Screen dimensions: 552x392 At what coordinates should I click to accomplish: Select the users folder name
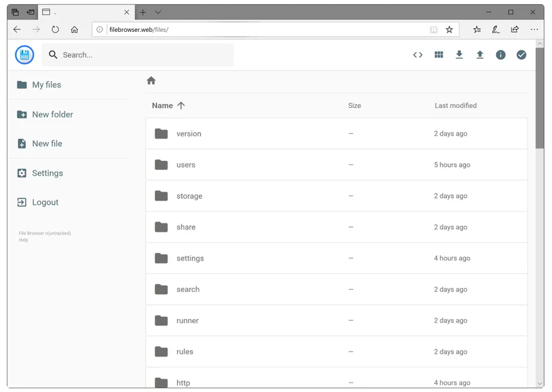click(x=186, y=164)
